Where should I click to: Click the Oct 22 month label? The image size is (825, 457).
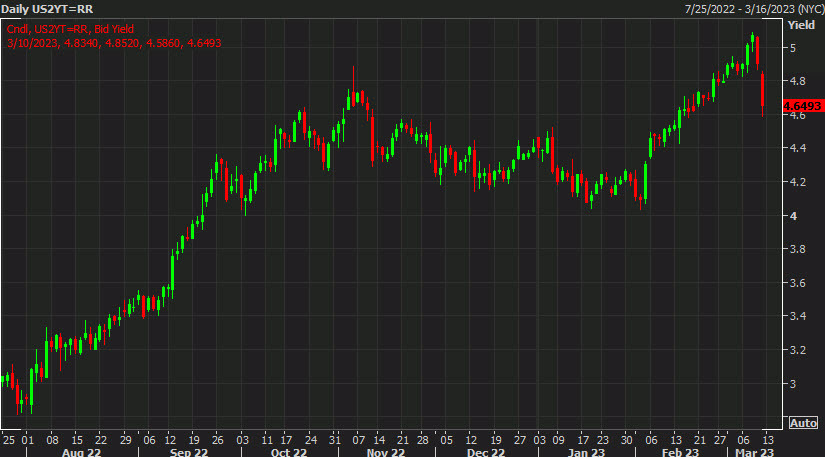pyautogui.click(x=288, y=452)
